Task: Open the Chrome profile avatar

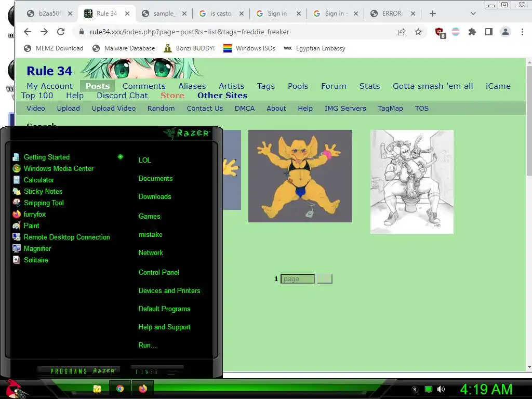Action: (x=505, y=32)
